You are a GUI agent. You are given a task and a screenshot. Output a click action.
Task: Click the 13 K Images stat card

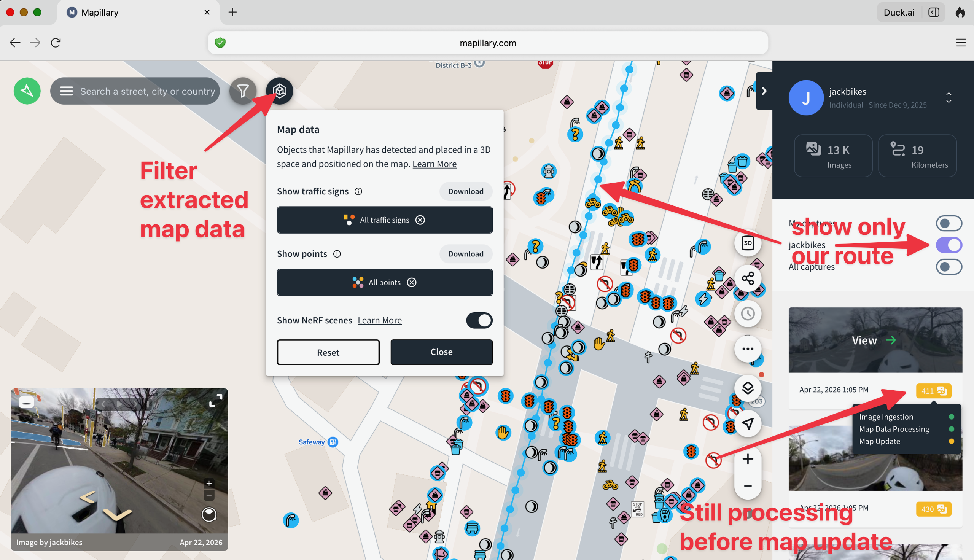[833, 156]
